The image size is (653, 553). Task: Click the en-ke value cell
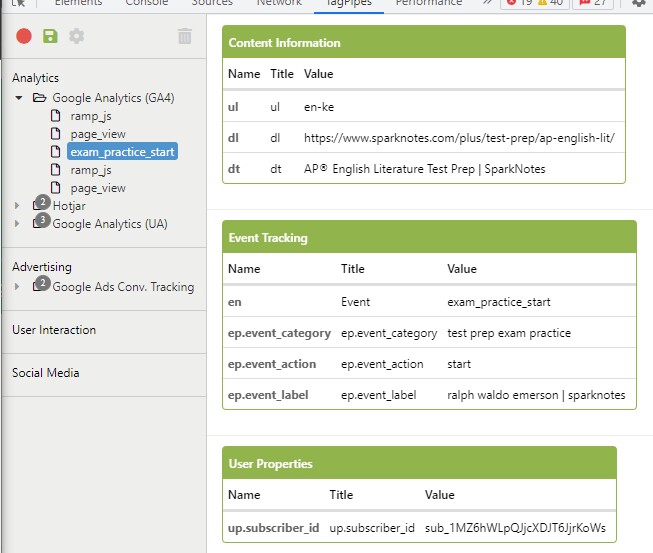319,107
